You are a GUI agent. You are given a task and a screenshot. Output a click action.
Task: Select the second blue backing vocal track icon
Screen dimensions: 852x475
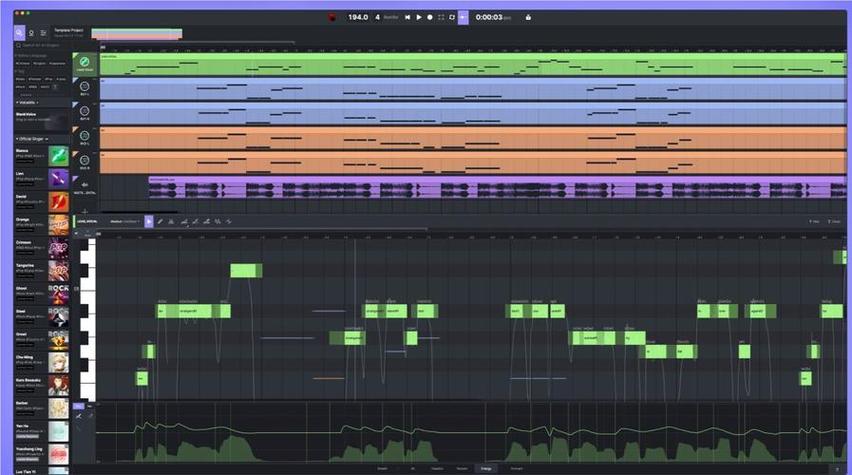click(x=84, y=111)
